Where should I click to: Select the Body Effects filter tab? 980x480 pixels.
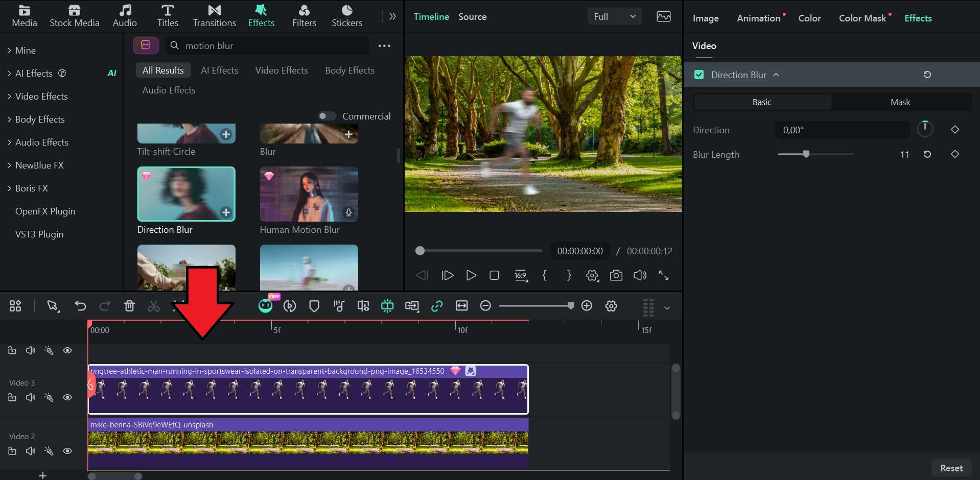350,70
